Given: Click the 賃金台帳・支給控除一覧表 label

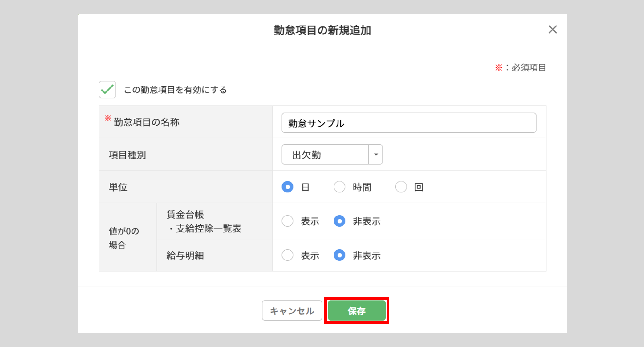Looking at the screenshot, I should (x=204, y=221).
